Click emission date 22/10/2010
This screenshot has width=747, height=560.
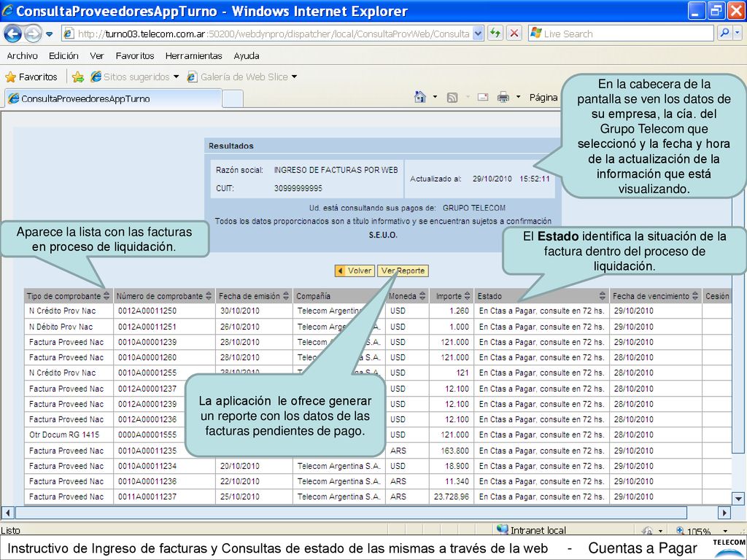239,481
